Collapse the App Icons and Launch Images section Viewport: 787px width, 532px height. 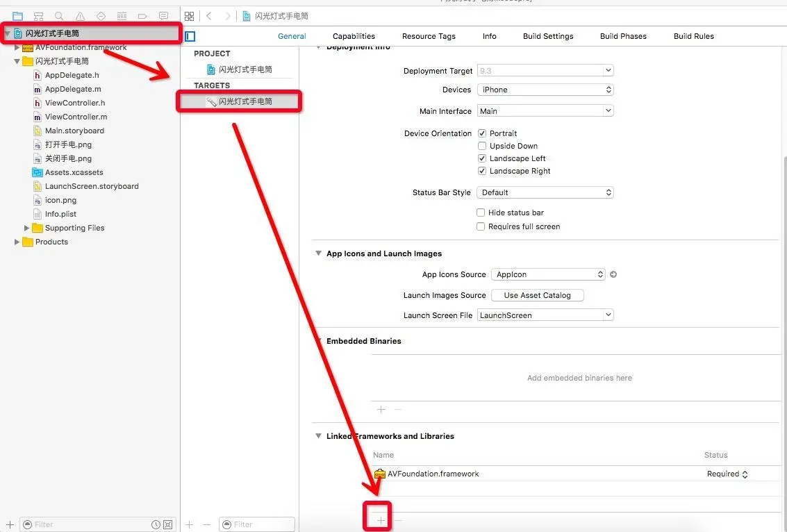318,253
